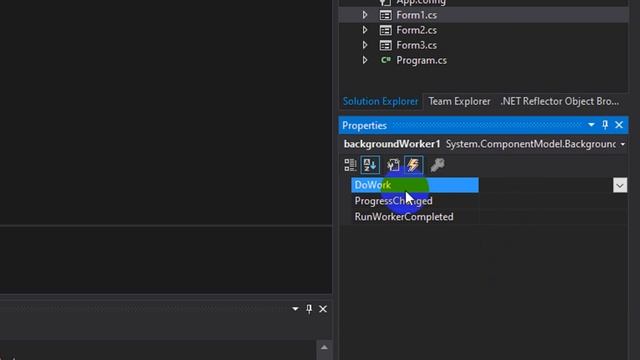Sort properties alphabetically

pos(370,165)
